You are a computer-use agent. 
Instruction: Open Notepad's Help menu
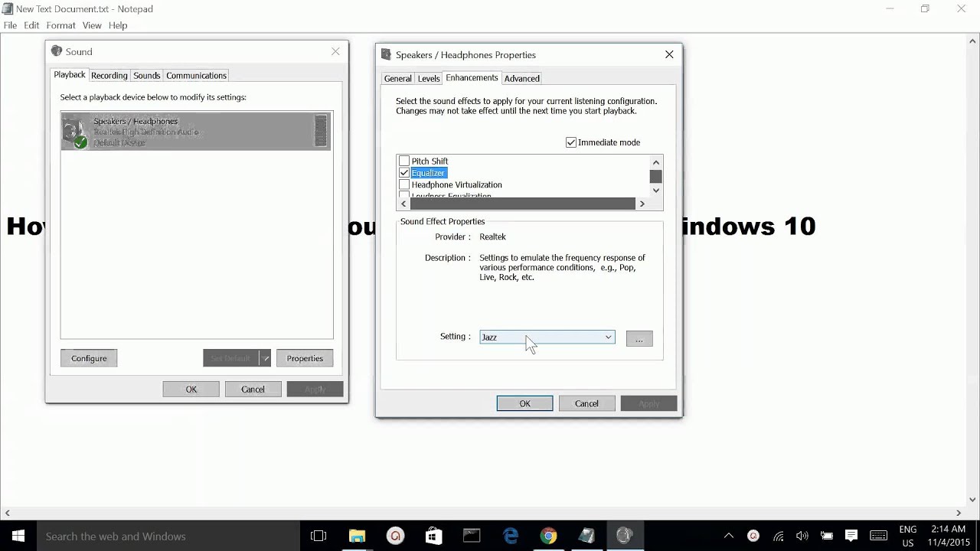coord(118,25)
